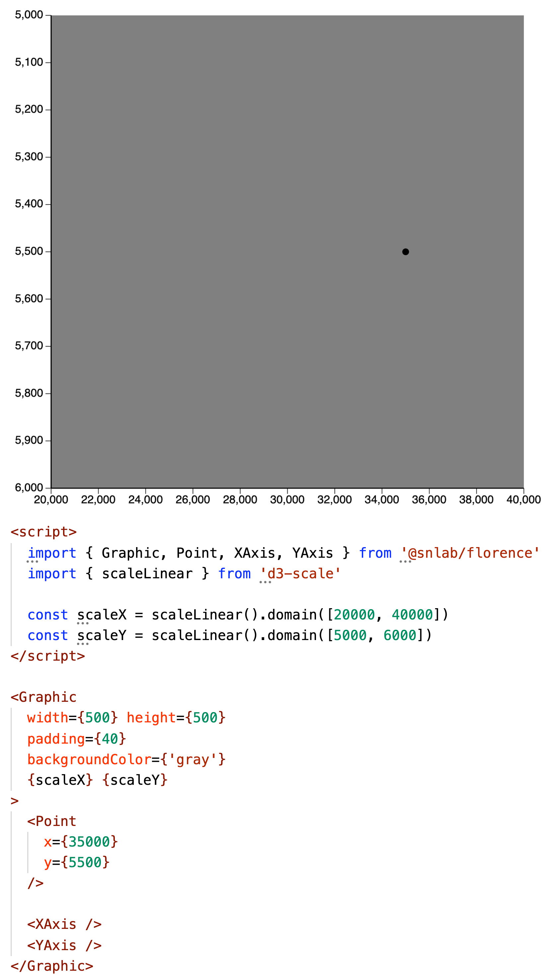Select the backgroundColor={'gray'} attribute

click(x=127, y=759)
